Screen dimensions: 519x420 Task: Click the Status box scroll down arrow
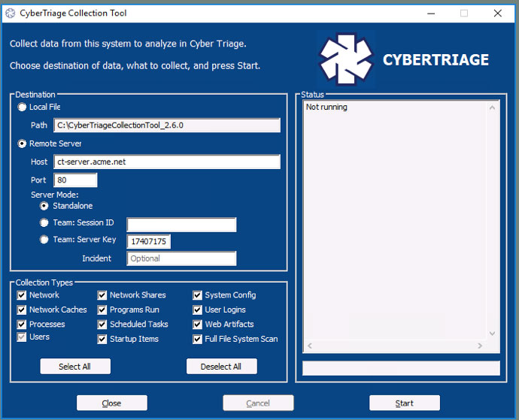(492, 334)
